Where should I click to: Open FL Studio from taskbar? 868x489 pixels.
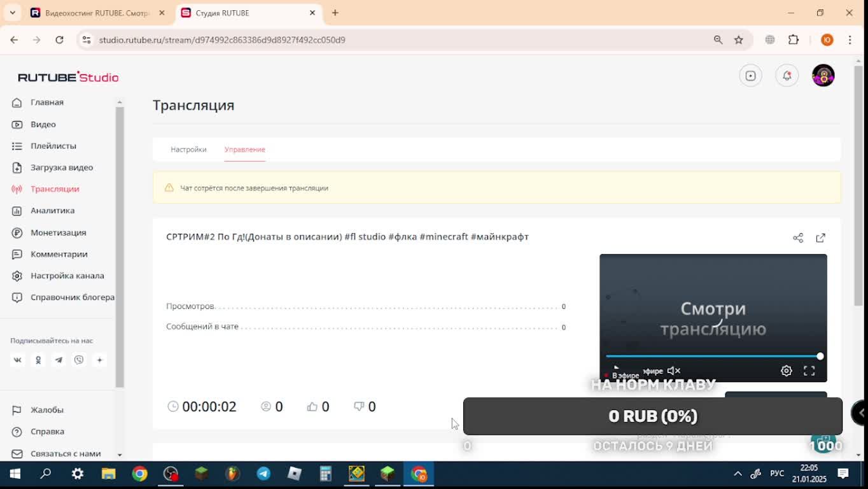click(x=232, y=474)
